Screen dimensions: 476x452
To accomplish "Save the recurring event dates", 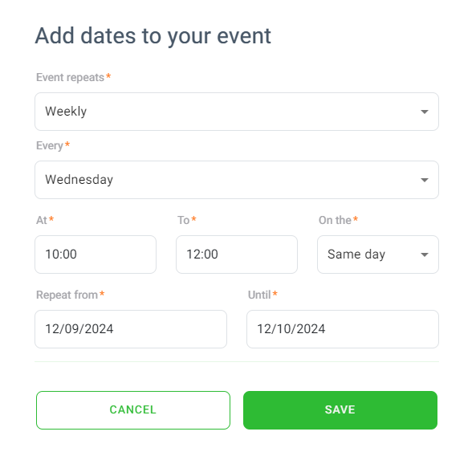I will click(x=340, y=410).
